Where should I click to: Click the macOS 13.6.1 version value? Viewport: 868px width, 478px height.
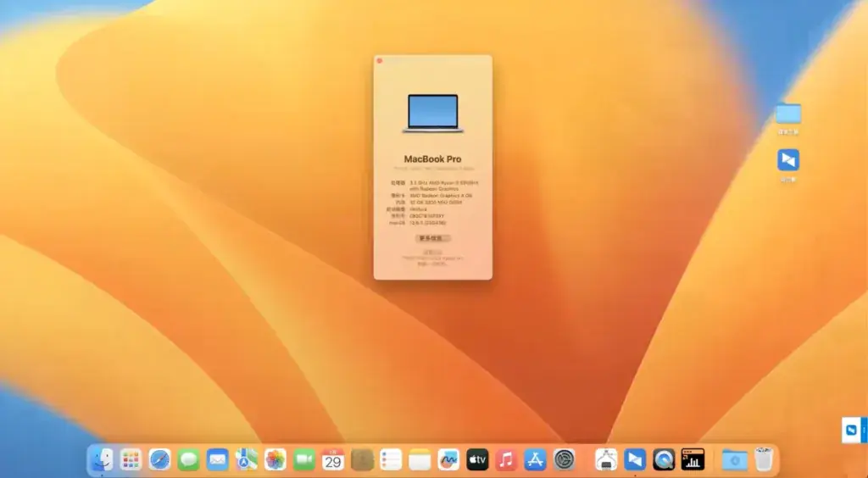click(428, 222)
